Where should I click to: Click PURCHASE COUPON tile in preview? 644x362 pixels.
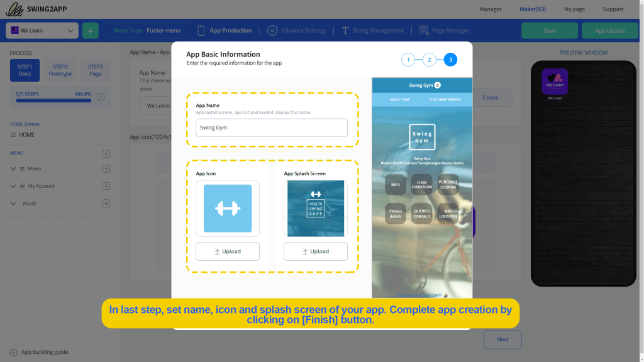(448, 185)
